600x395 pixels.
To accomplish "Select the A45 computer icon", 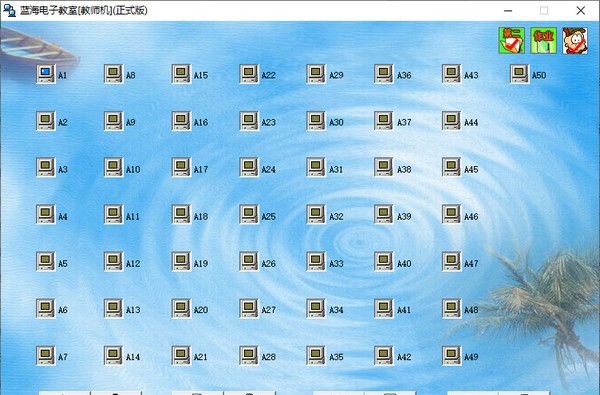I will pos(452,168).
